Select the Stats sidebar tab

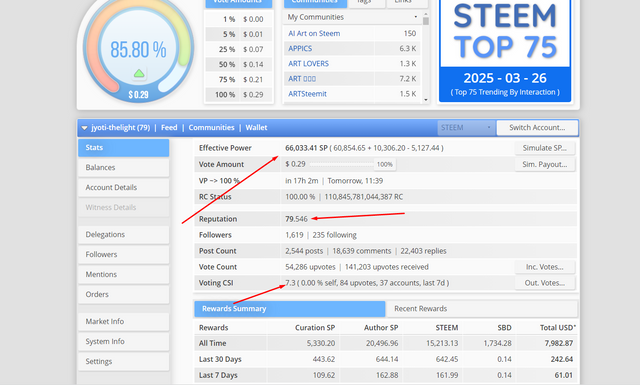point(124,148)
